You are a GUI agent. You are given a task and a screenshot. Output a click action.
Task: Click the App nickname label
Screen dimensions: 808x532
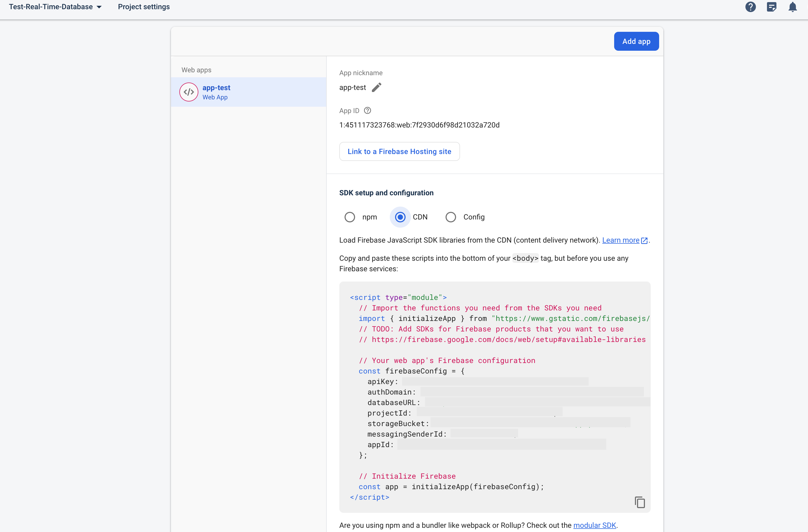(x=361, y=73)
